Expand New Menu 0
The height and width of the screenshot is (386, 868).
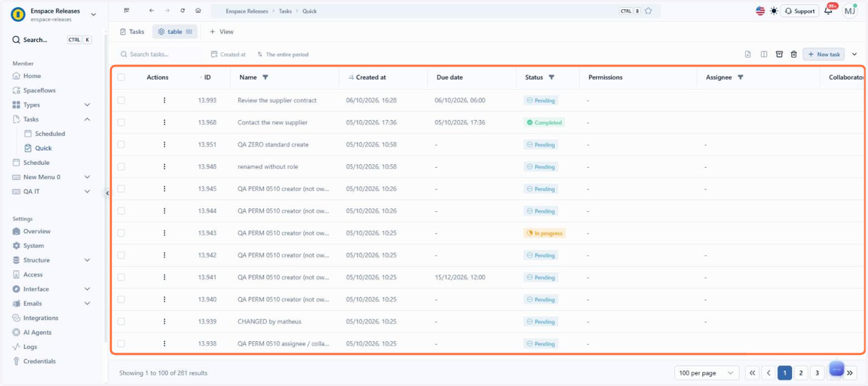point(88,177)
